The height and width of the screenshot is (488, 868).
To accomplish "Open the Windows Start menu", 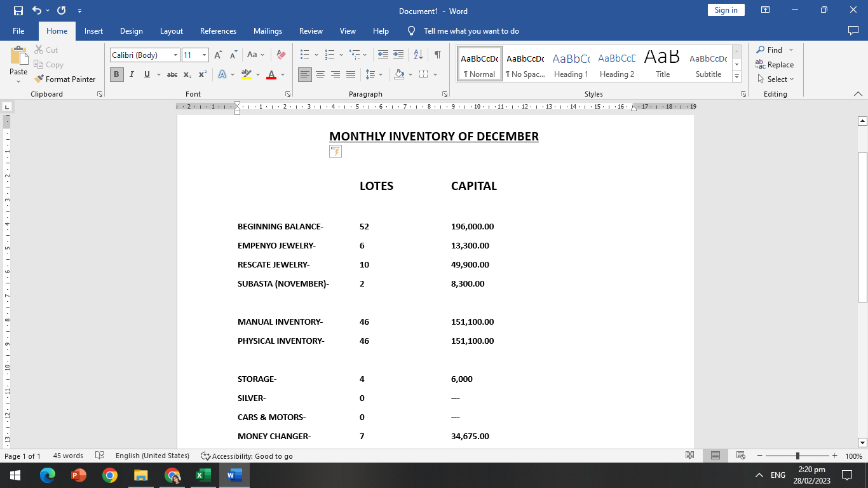I will click(x=15, y=475).
